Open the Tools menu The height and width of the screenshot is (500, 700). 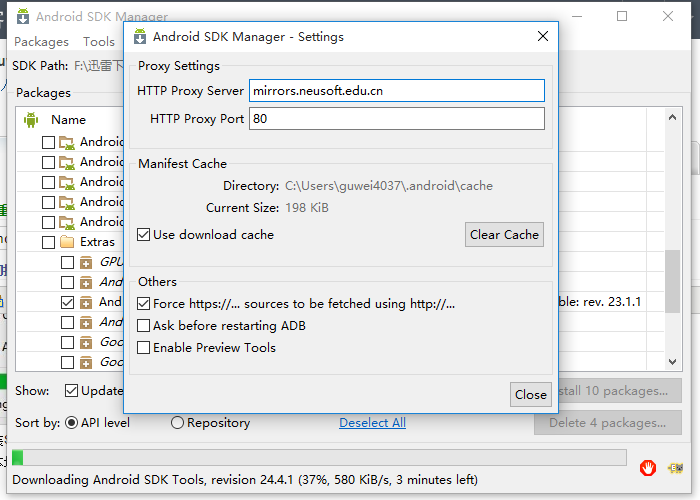tap(99, 42)
